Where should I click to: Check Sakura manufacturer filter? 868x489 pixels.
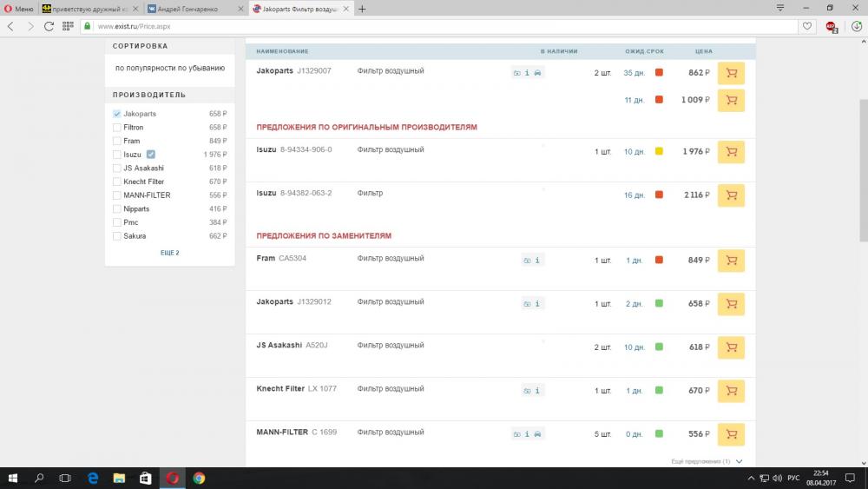[117, 236]
